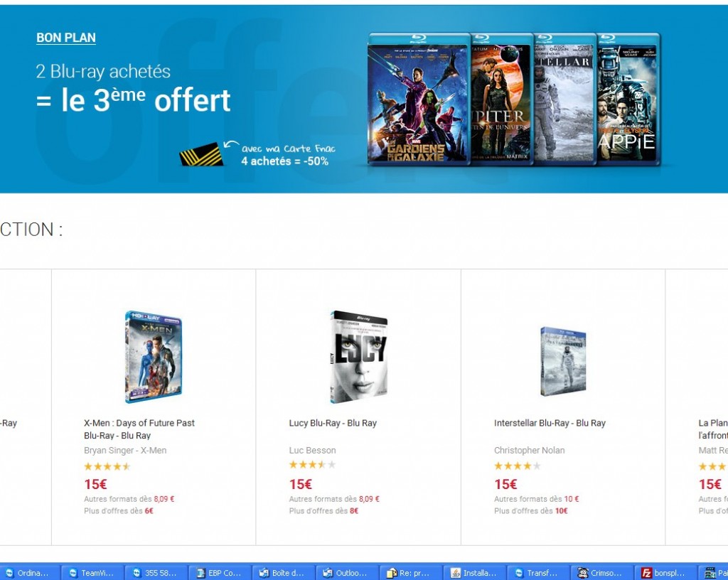The width and height of the screenshot is (728, 580).
Task: Click the Christopher Nolan director link
Action: (529, 450)
